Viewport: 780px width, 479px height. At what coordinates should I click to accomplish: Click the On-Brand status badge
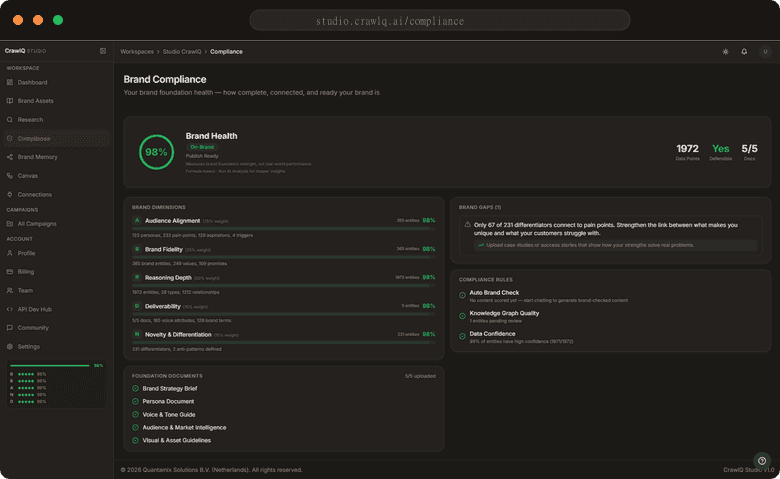[x=202, y=147]
